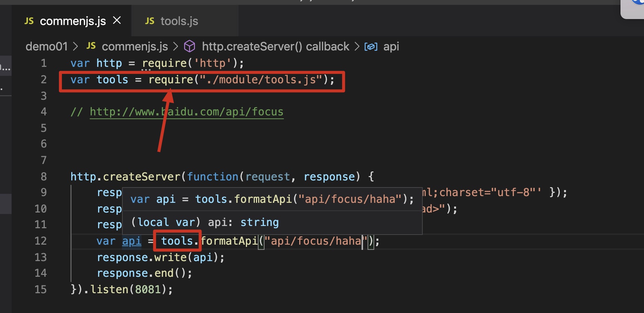Click JS icon in breadcrumb path
The width and height of the screenshot is (644, 313).
(x=91, y=46)
